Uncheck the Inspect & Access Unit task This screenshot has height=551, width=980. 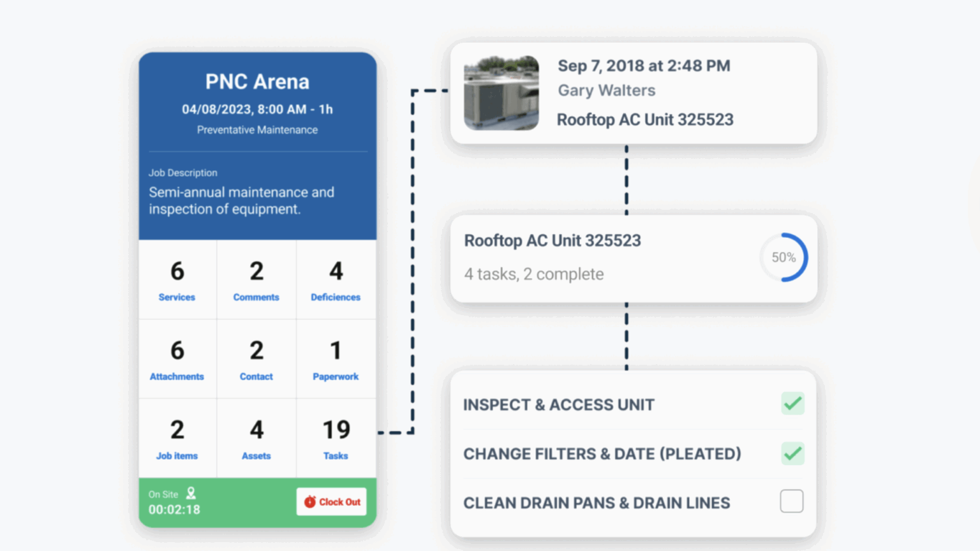pos(792,404)
